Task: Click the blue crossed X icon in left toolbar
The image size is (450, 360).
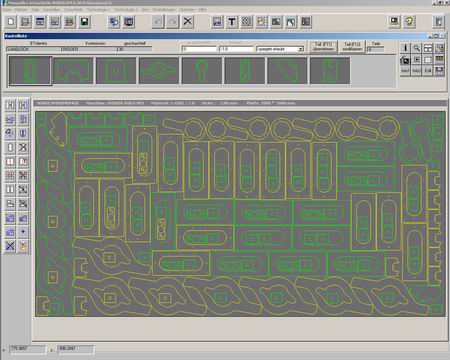Action: pyautogui.click(x=10, y=246)
